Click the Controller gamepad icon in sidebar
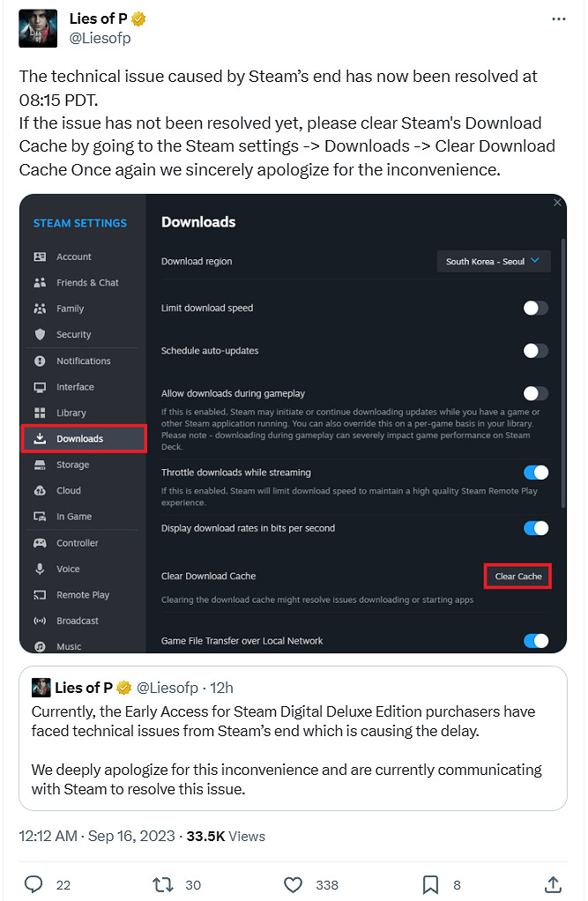Image resolution: width=588 pixels, height=901 pixels. tap(40, 543)
